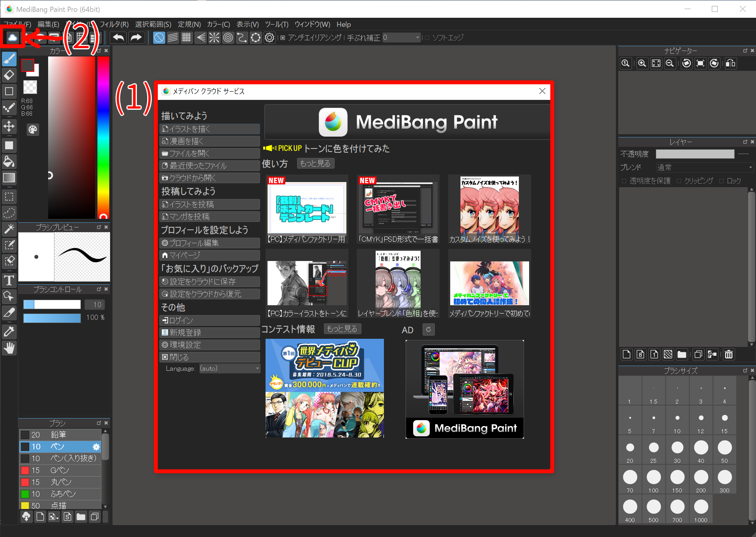
Task: Open the layer Blend mode dropdown
Action: tap(705, 167)
